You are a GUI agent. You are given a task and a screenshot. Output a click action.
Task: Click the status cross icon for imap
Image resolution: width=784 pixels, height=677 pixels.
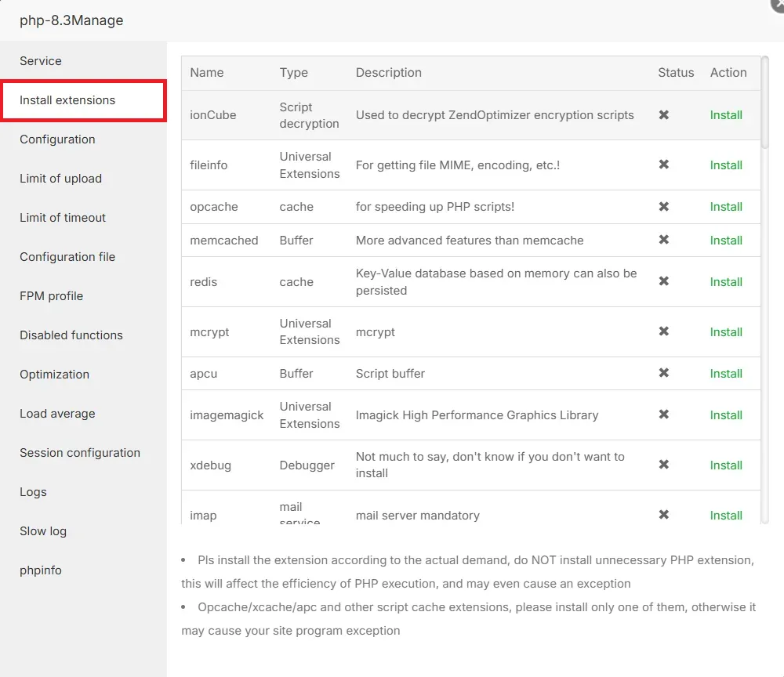pyautogui.click(x=663, y=516)
